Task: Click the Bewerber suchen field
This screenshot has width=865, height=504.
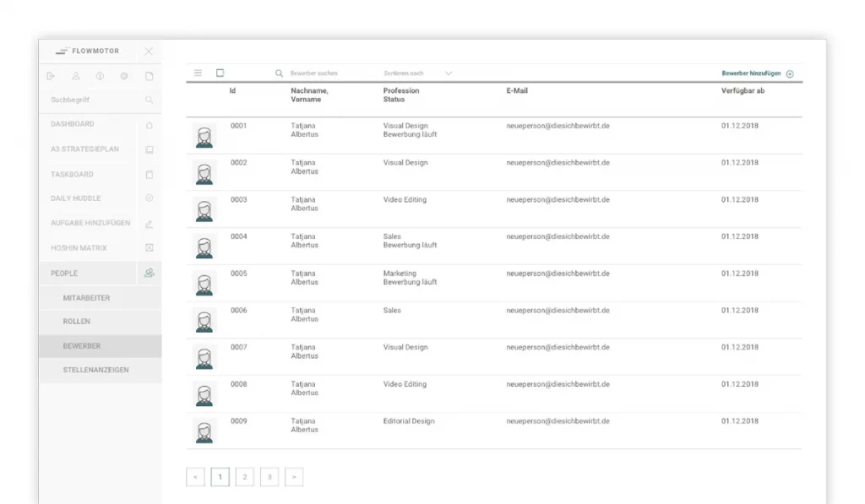Action: pos(314,73)
